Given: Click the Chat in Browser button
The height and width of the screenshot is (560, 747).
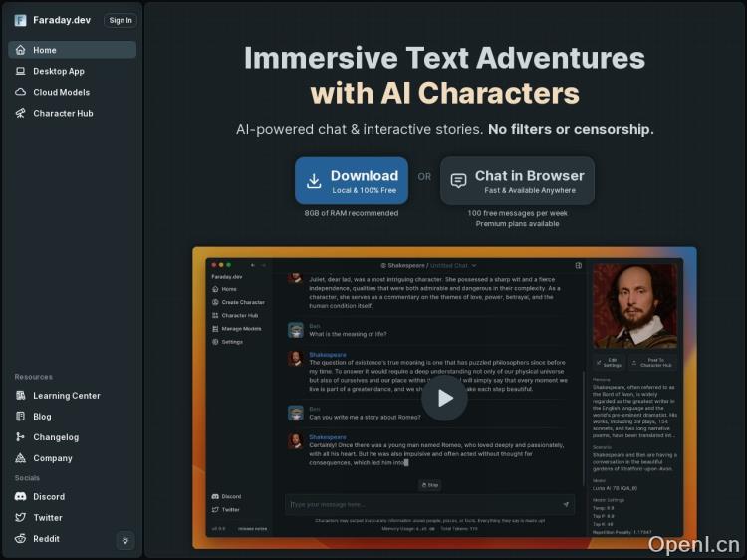Looking at the screenshot, I should tap(517, 180).
